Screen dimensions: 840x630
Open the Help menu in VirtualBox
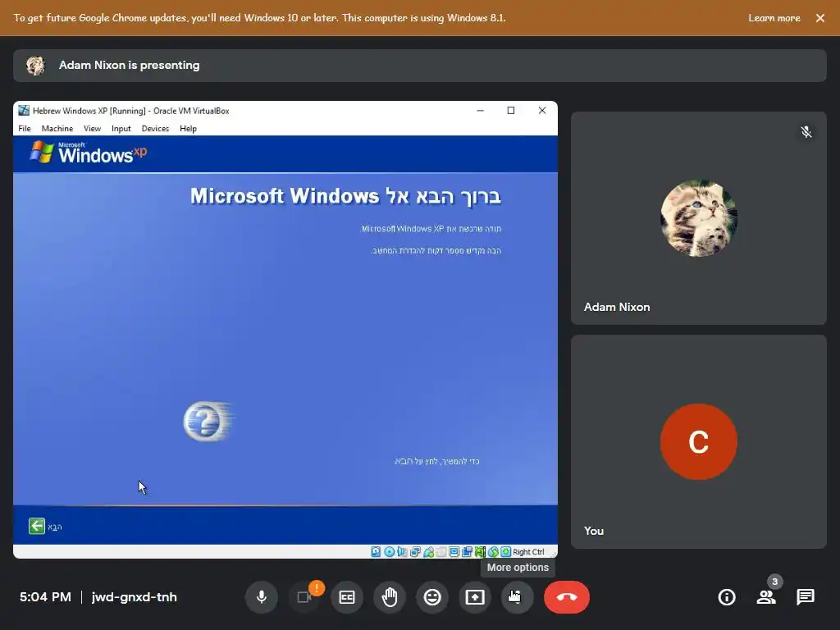point(188,129)
